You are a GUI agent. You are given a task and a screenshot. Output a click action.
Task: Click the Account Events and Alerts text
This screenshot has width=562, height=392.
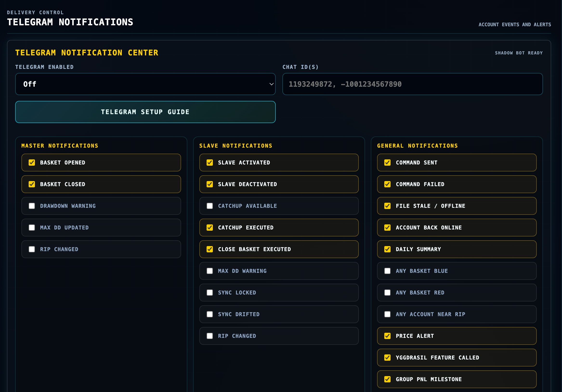click(515, 25)
